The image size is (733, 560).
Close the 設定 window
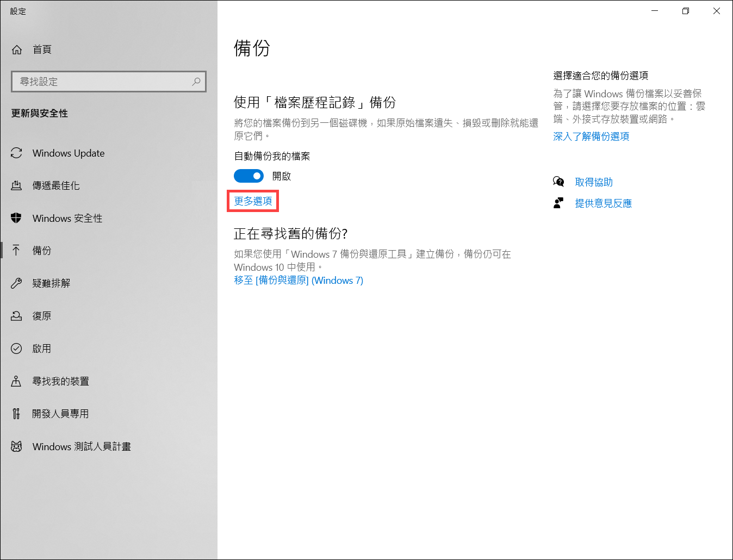point(717,11)
